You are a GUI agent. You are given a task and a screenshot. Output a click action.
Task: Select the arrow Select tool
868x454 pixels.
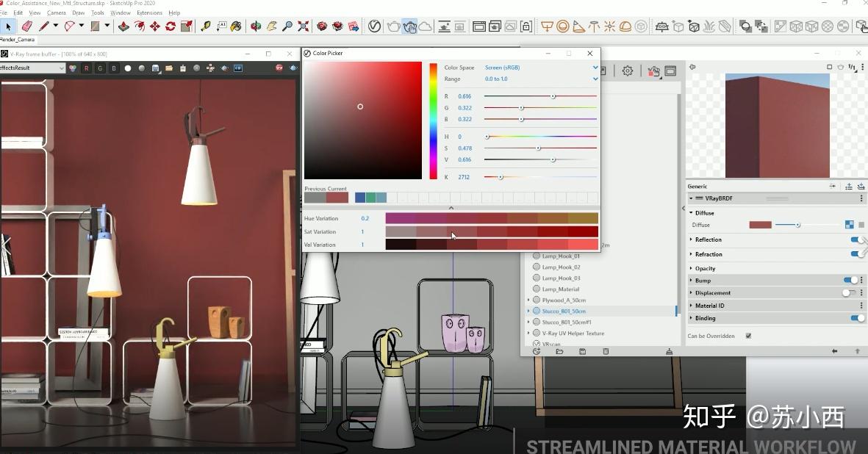(8, 26)
